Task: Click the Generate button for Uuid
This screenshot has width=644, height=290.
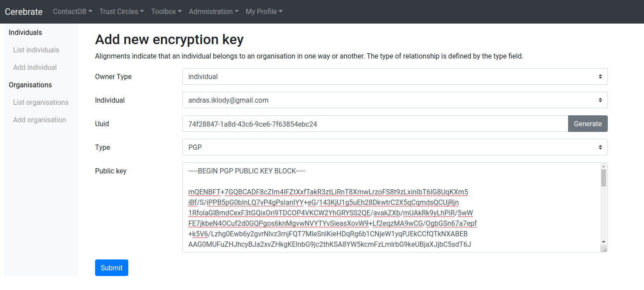Action: (587, 124)
